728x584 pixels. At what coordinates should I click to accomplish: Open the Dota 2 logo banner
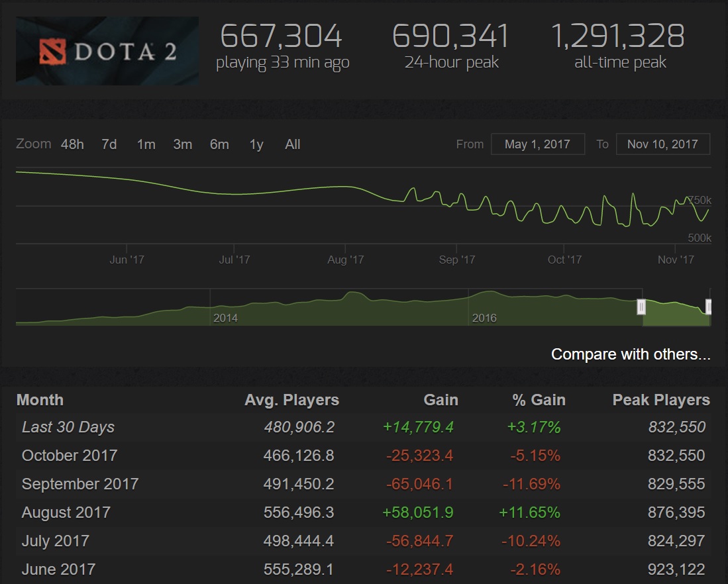tap(107, 50)
